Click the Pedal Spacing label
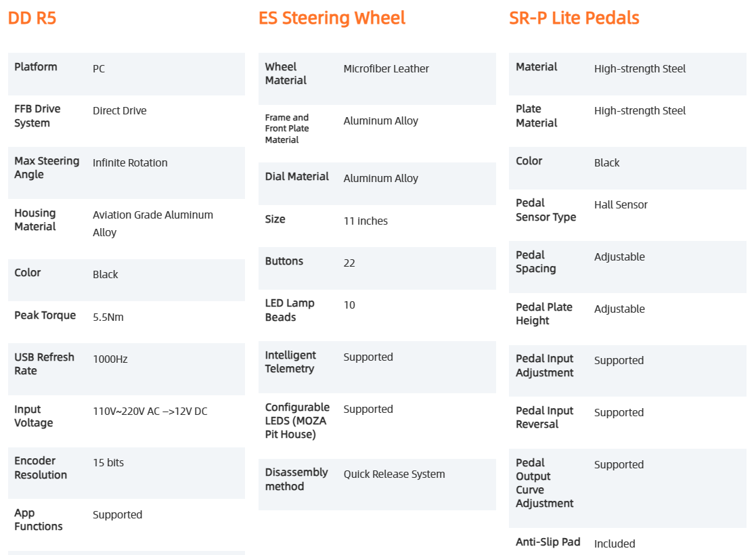Viewport: 756px width, 555px height. 535,261
